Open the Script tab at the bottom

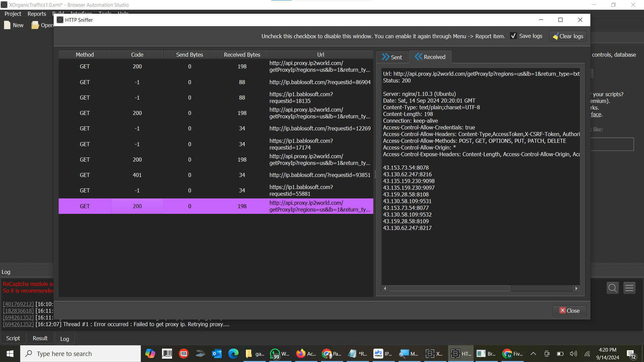click(x=13, y=338)
